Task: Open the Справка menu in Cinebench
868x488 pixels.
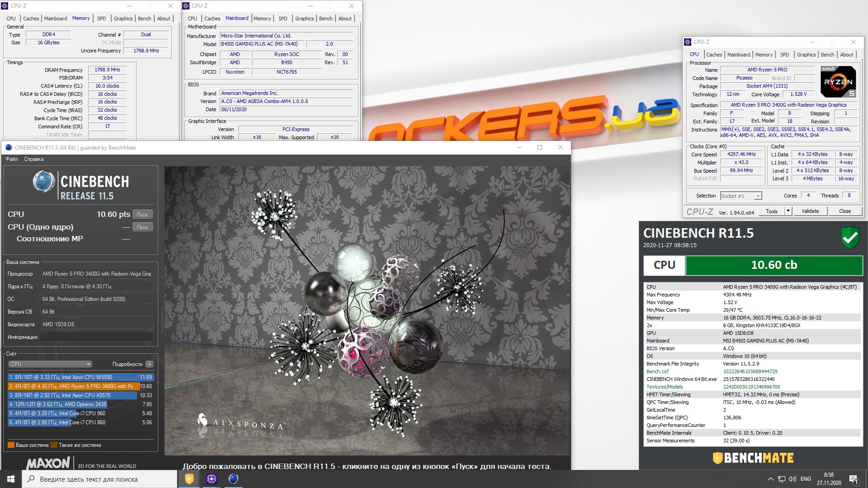Action: pyautogui.click(x=34, y=159)
